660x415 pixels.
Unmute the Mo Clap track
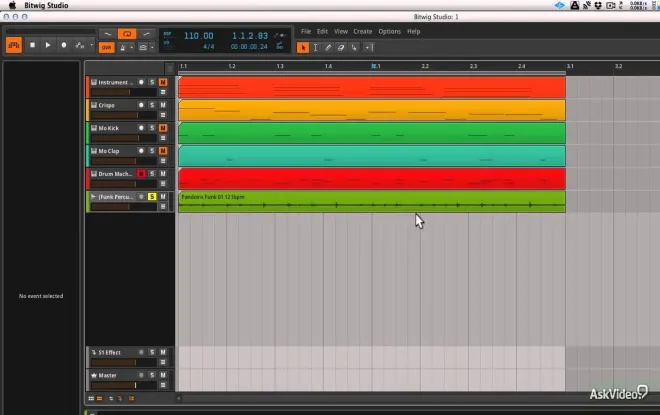pos(163,151)
